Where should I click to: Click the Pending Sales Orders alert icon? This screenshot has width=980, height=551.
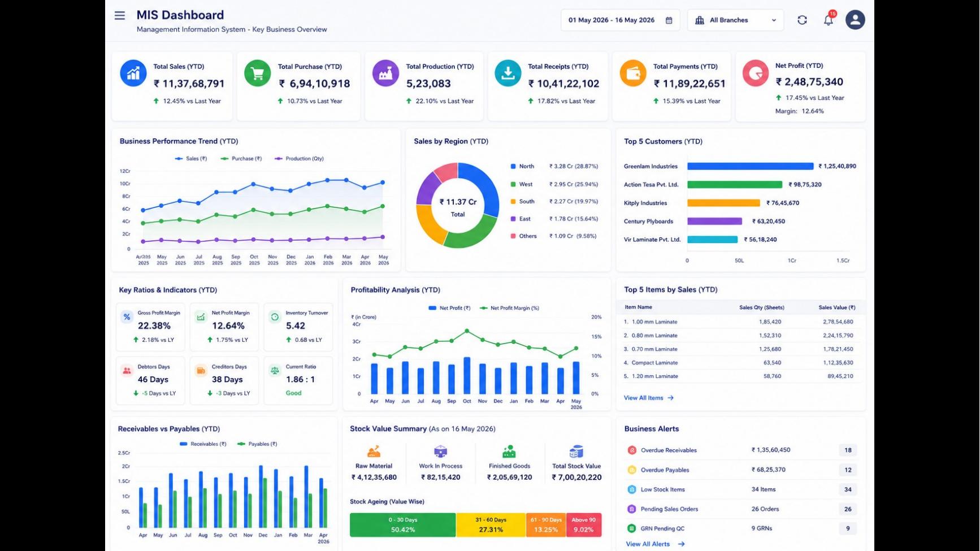[632, 509]
